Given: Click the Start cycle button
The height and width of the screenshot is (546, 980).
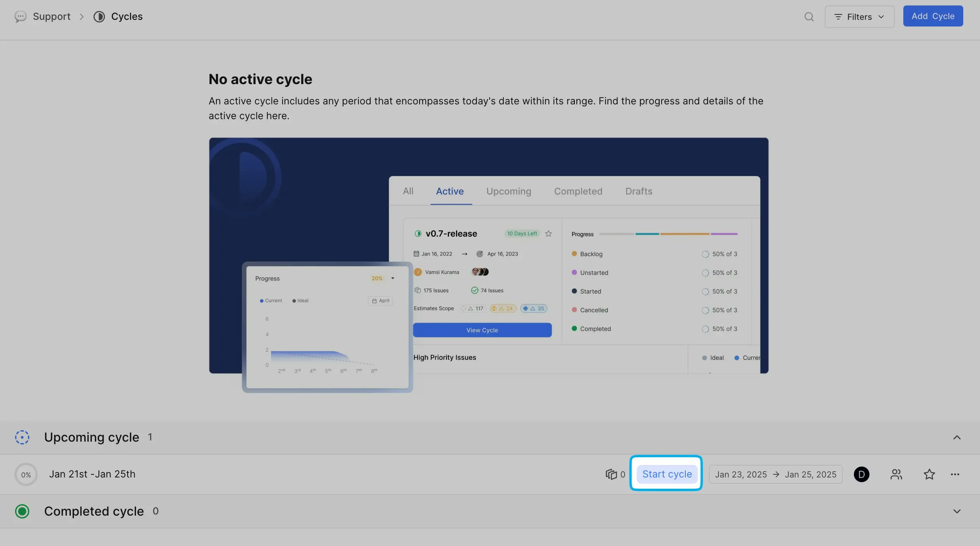Looking at the screenshot, I should point(667,474).
